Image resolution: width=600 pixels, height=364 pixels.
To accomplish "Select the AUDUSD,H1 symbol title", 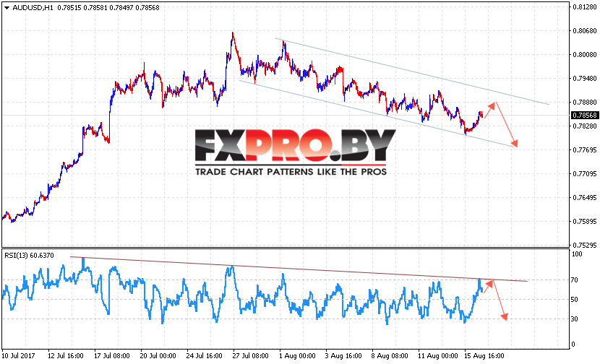I will 33,8.
